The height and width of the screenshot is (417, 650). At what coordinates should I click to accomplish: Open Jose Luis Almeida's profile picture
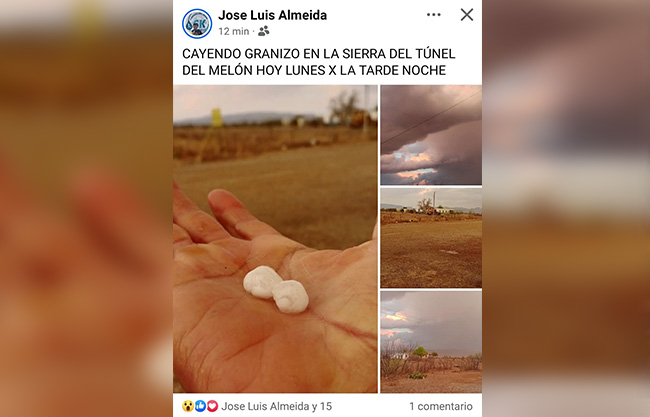coord(197,24)
